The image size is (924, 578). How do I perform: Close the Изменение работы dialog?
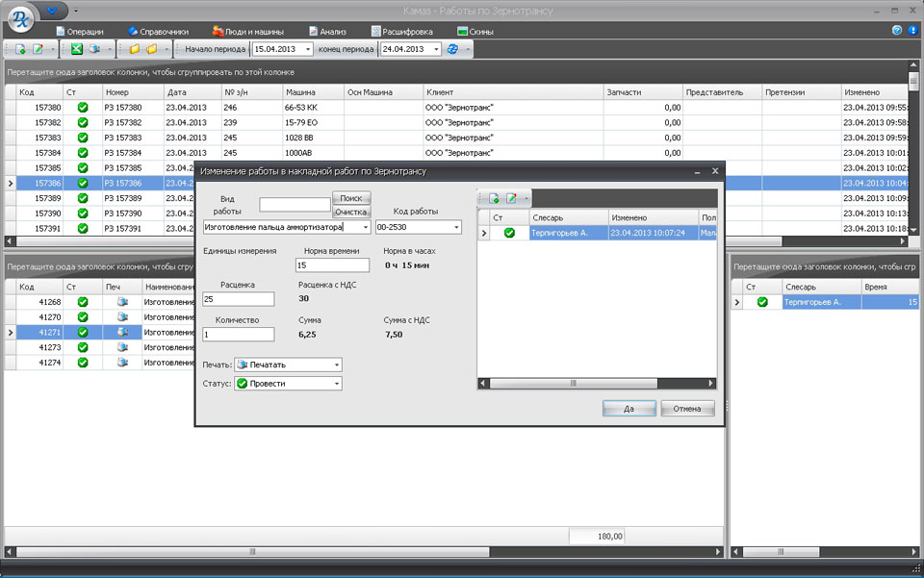[x=715, y=171]
